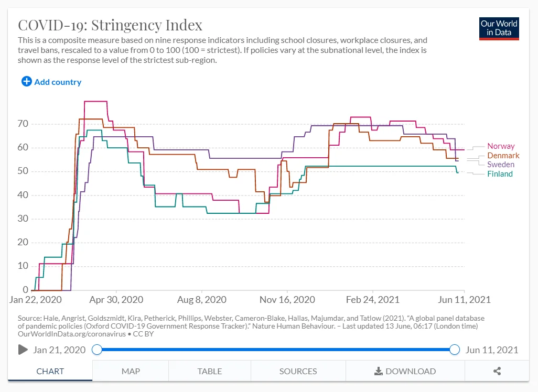Click the Denmark legend label
Image resolution: width=538 pixels, height=392 pixels.
coord(503,156)
